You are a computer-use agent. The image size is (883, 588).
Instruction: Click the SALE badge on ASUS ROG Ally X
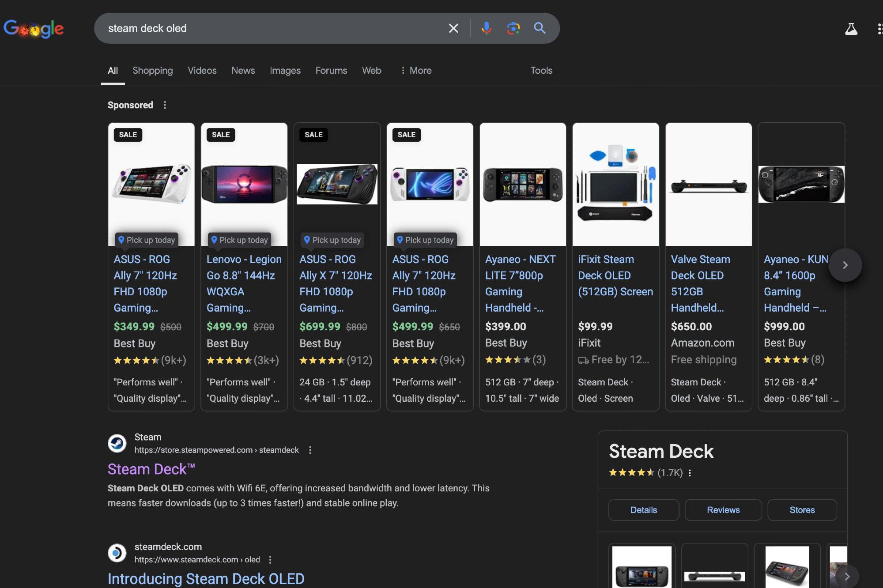(x=313, y=135)
